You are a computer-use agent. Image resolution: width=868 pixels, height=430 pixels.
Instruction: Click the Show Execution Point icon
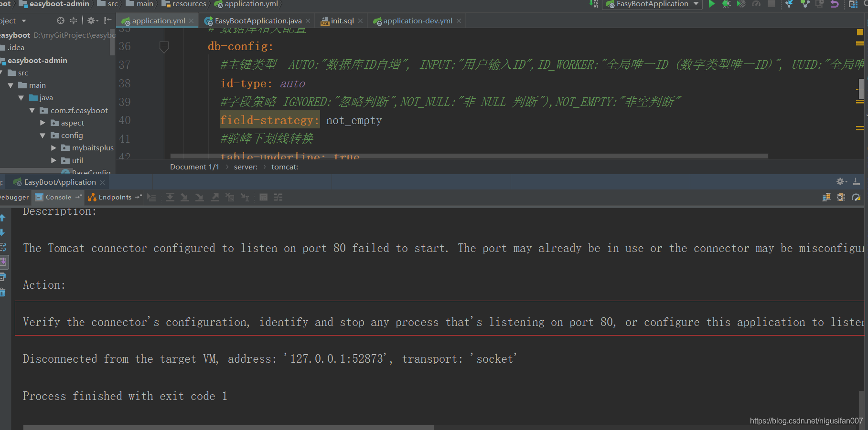pos(151,198)
